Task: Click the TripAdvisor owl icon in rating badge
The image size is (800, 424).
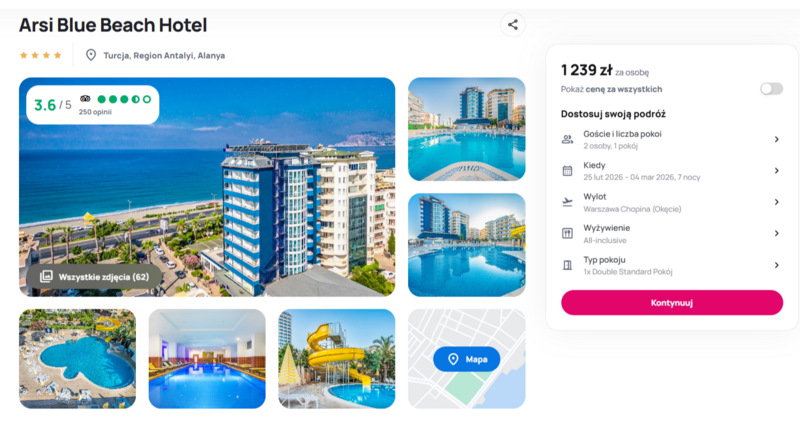Action: pos(85,99)
